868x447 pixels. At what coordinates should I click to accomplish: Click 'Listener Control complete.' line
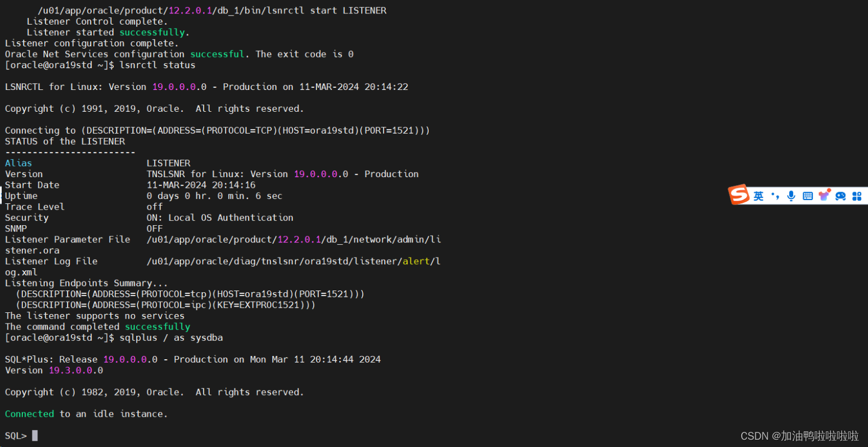pos(97,21)
